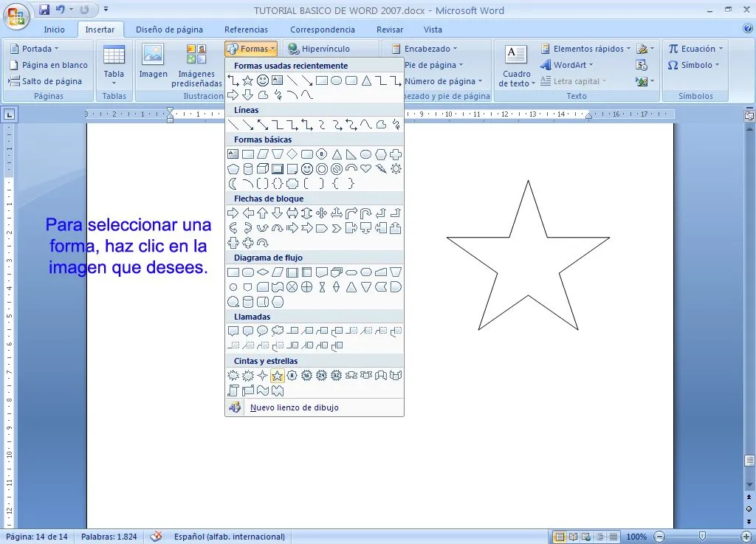Select the 32-point star shape
This screenshot has height=544, width=756.
(x=337, y=376)
